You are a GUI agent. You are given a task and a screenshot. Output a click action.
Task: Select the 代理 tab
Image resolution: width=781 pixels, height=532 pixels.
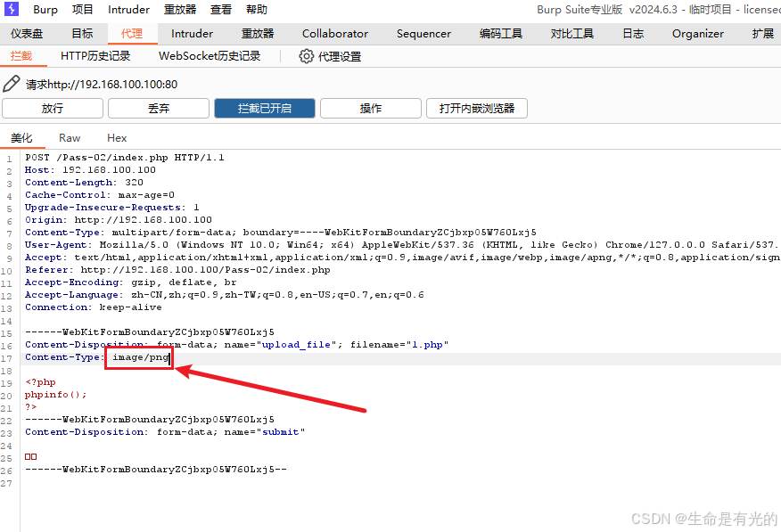[x=131, y=33]
